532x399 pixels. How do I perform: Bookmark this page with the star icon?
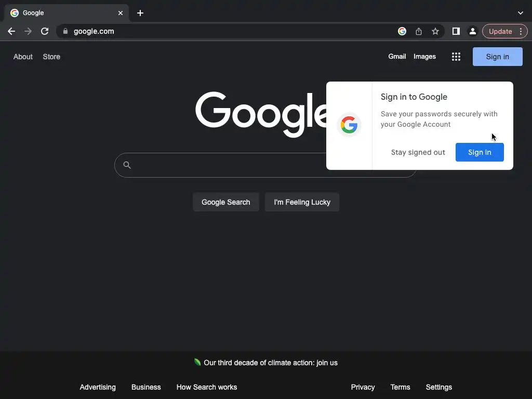435,31
